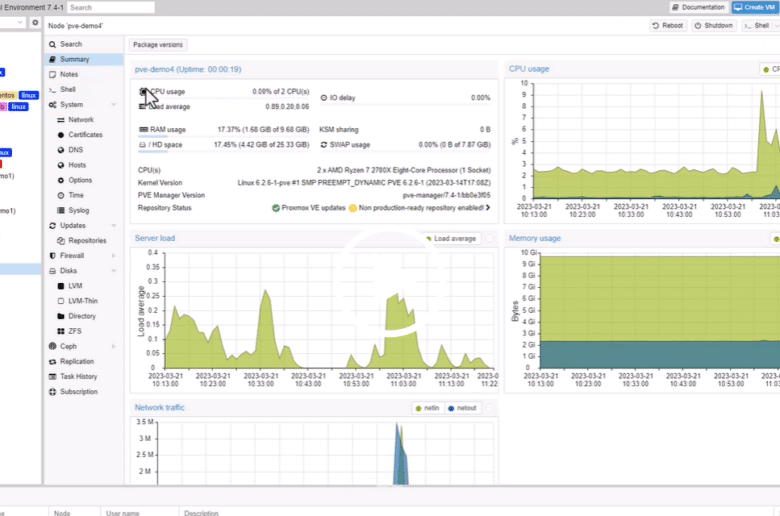Click the Package versions button

(x=158, y=45)
